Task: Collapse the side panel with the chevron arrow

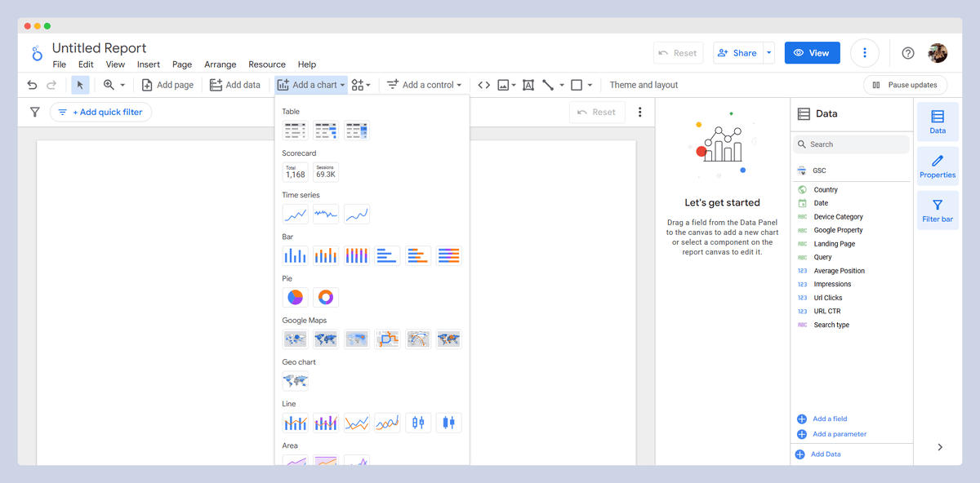Action: click(x=940, y=447)
